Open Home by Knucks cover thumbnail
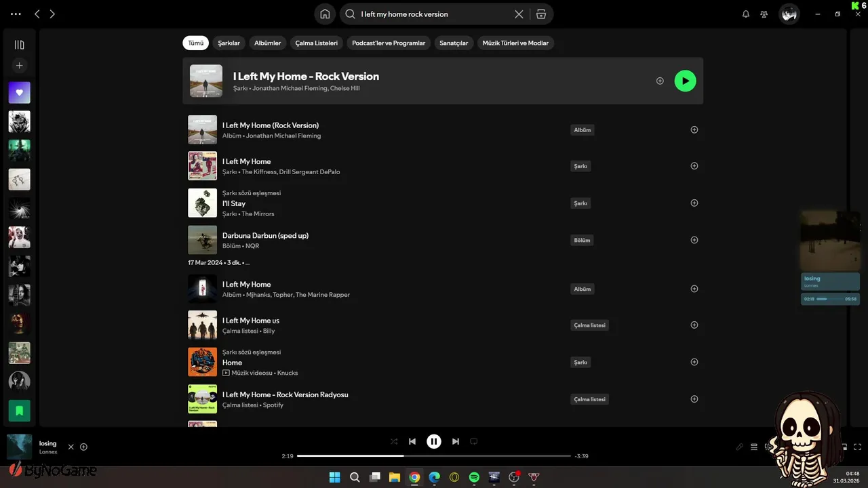The height and width of the screenshot is (488, 868). [202, 362]
